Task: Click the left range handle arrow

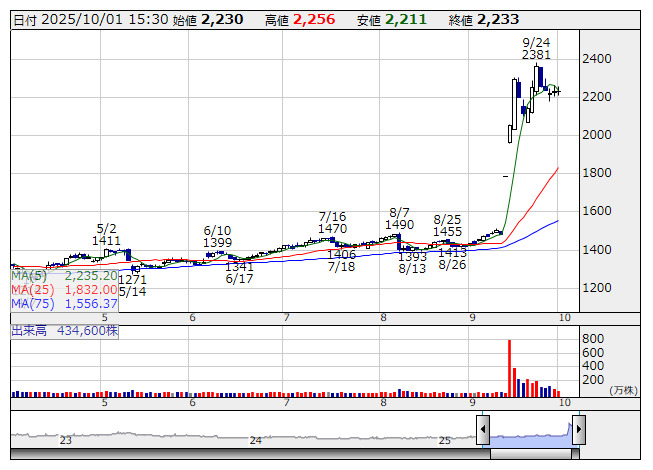Action: (x=483, y=431)
